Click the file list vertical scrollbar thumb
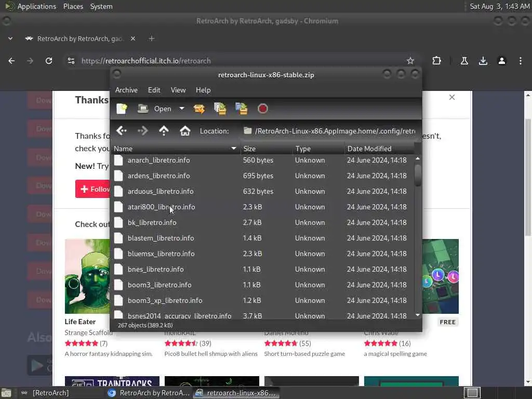This screenshot has width=532, height=399. (418, 175)
